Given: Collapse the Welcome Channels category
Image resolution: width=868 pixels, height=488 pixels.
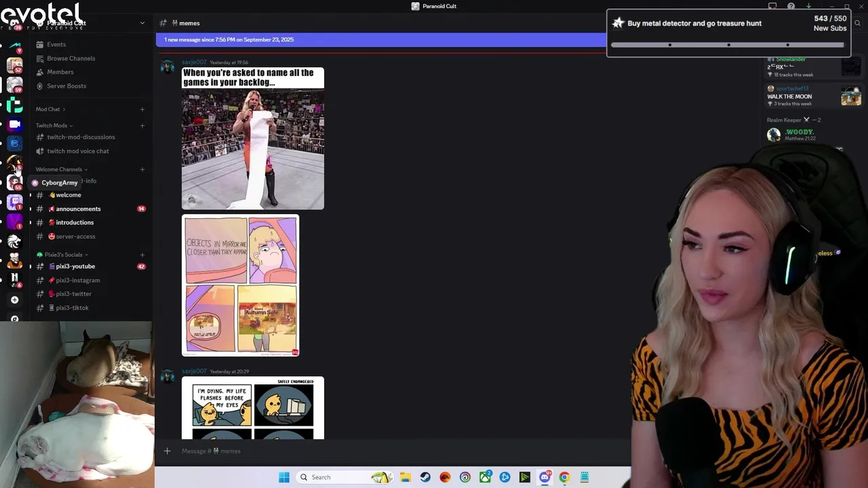Looking at the screenshot, I should pyautogui.click(x=61, y=169).
